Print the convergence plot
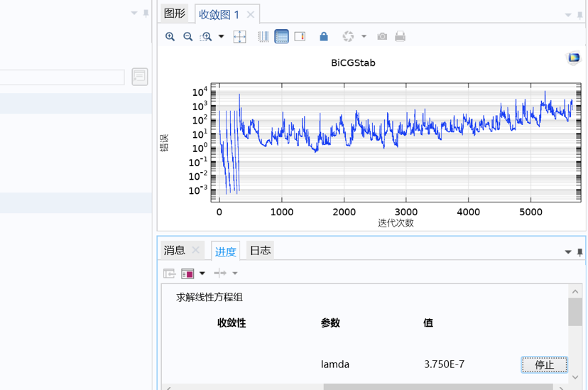588x390 pixels. (x=401, y=36)
